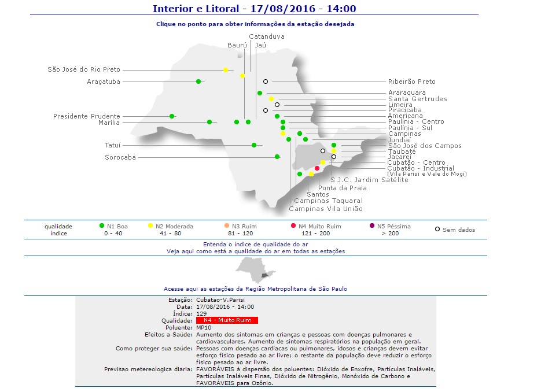This screenshot has height=392, width=552.
Task: Click the pollutant value MP10
Action: [204, 328]
